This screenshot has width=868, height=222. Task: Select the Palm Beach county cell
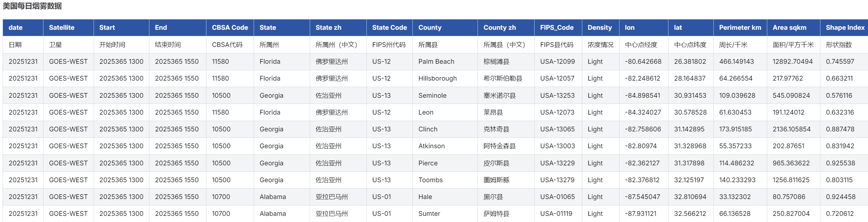click(x=436, y=61)
